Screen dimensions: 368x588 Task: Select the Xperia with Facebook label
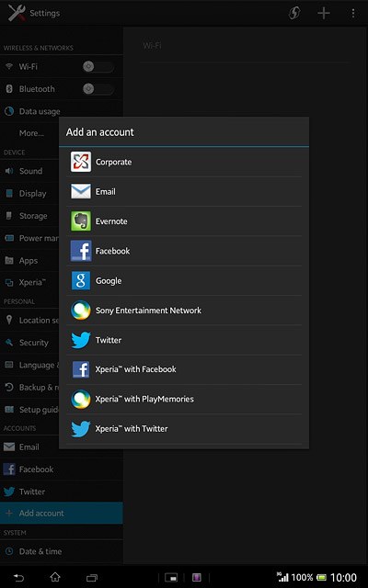135,369
